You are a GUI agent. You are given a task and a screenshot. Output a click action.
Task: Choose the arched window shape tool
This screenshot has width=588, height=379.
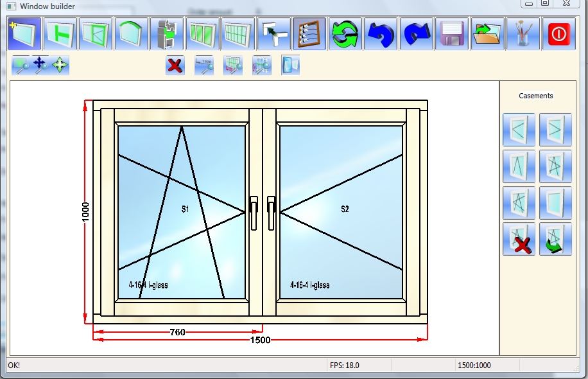[131, 34]
